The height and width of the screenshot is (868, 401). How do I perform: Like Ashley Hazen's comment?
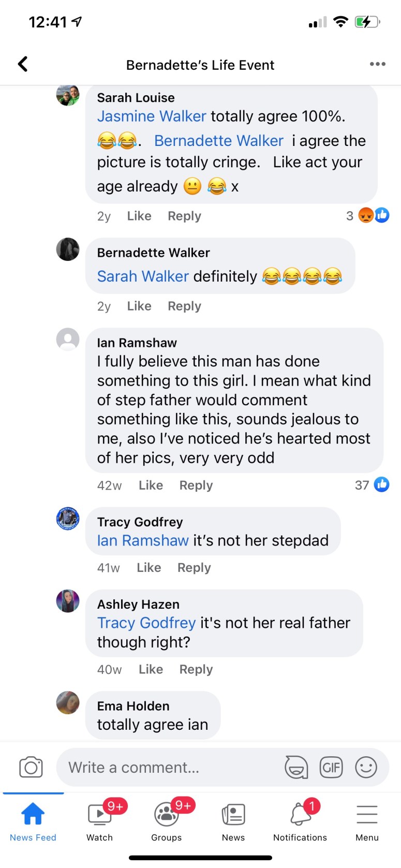pyautogui.click(x=151, y=669)
